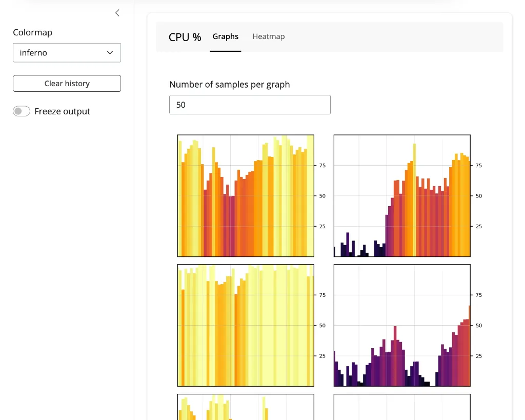Click the top-left CPU usage graph
The height and width of the screenshot is (420, 525).
246,195
